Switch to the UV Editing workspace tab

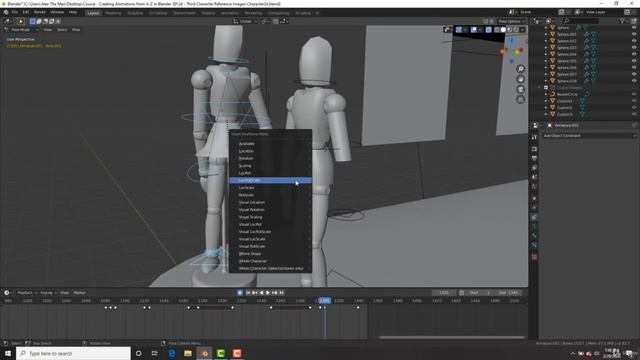click(158, 13)
